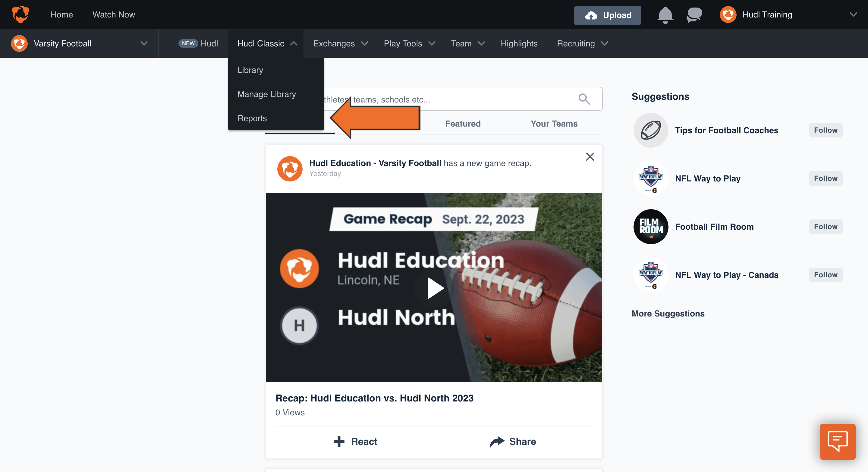Follow Tips for Football Coaches
This screenshot has width=868, height=472.
pyautogui.click(x=826, y=130)
